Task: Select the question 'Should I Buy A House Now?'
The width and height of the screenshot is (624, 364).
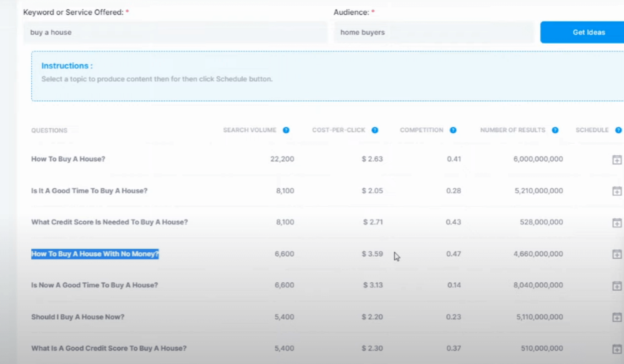Action: click(x=77, y=317)
